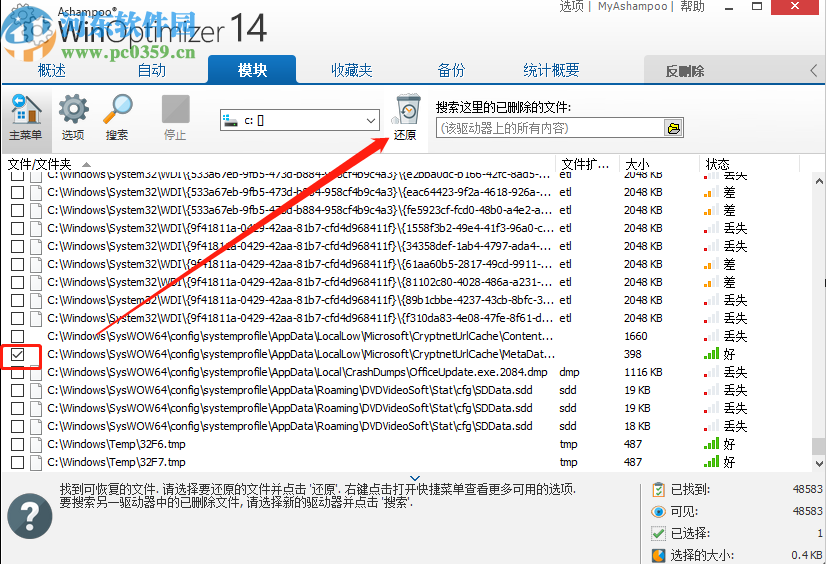Viewport: 826px width, 564px height.
Task: Click the visible eye icon
Action: [x=658, y=511]
